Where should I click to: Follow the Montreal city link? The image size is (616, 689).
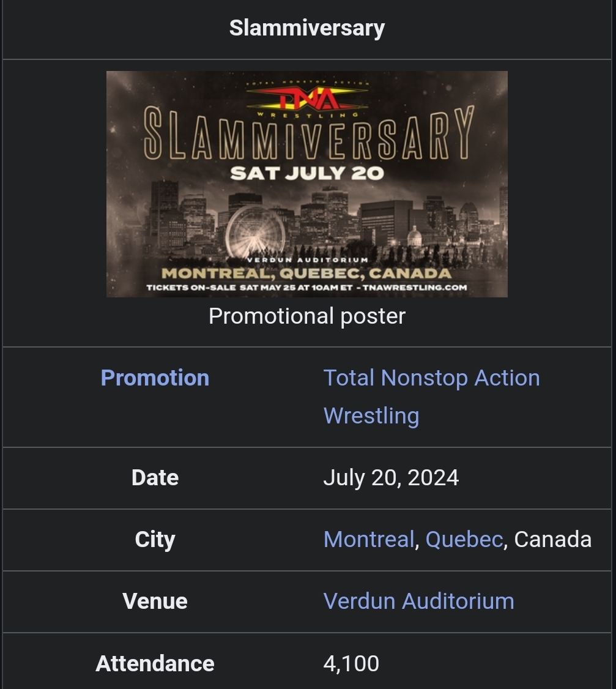click(x=368, y=539)
